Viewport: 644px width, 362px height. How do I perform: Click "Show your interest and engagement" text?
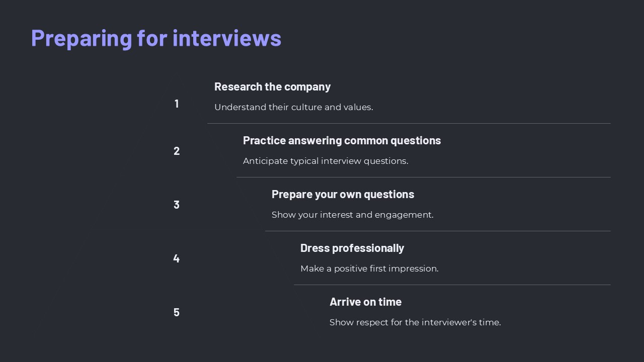[x=352, y=215]
